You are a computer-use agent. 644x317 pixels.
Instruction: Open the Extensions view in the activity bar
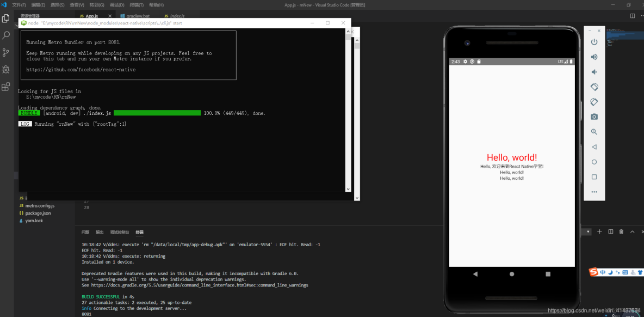pos(6,87)
